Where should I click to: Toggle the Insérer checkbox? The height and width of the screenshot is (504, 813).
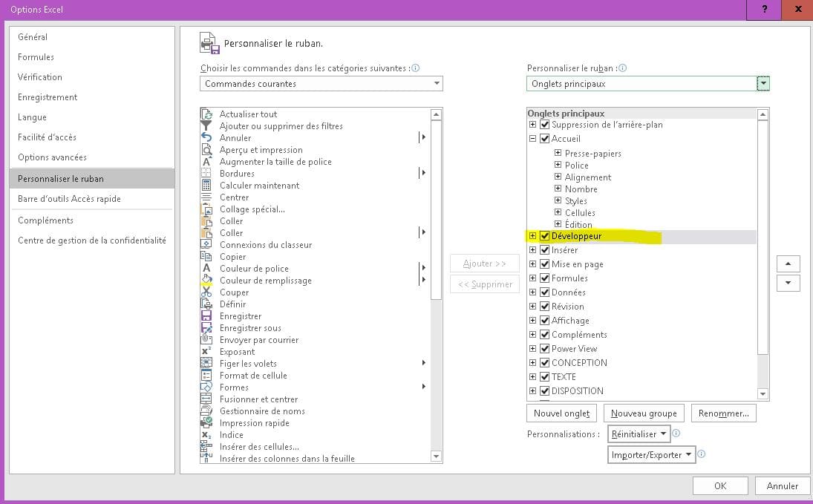544,250
